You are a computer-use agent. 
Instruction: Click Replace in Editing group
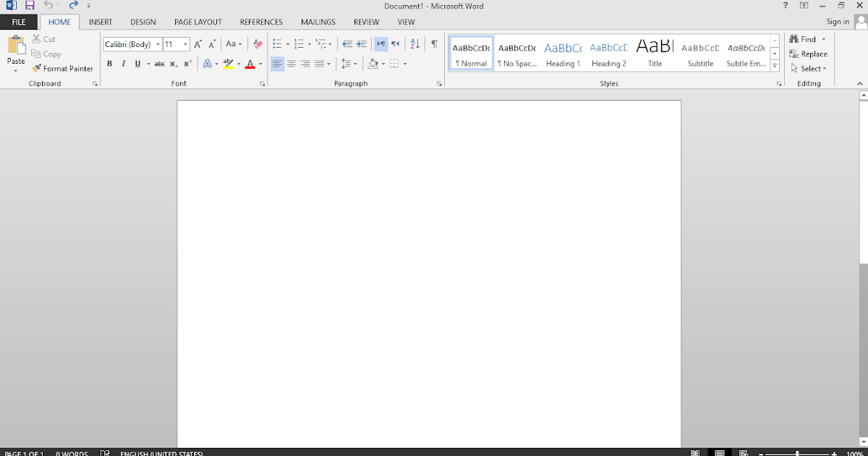[808, 54]
